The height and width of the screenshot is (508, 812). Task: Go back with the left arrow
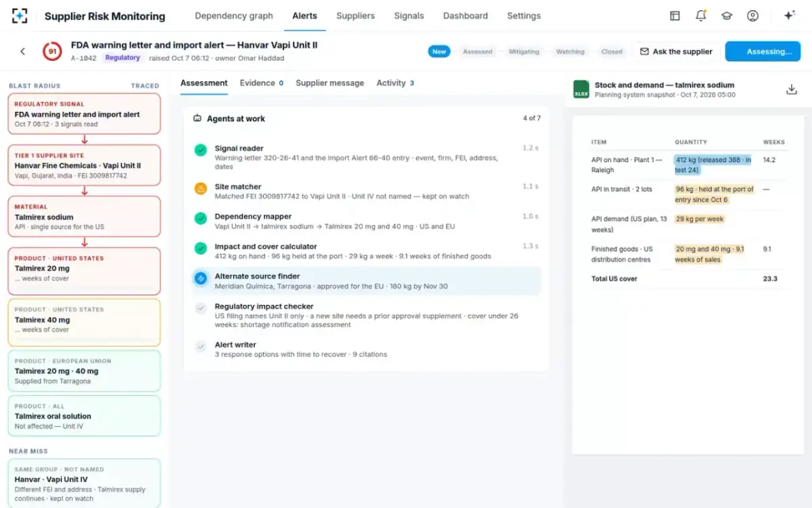(22, 51)
